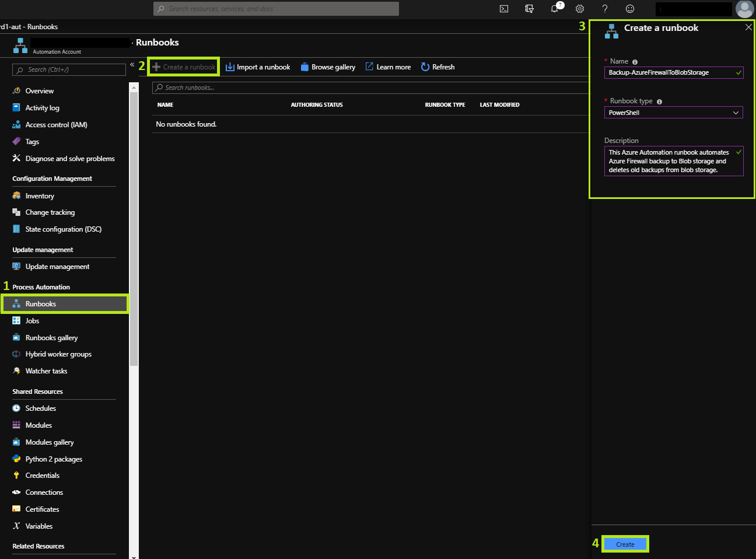Open Learn more external link
This screenshot has height=559, width=756.
[388, 67]
